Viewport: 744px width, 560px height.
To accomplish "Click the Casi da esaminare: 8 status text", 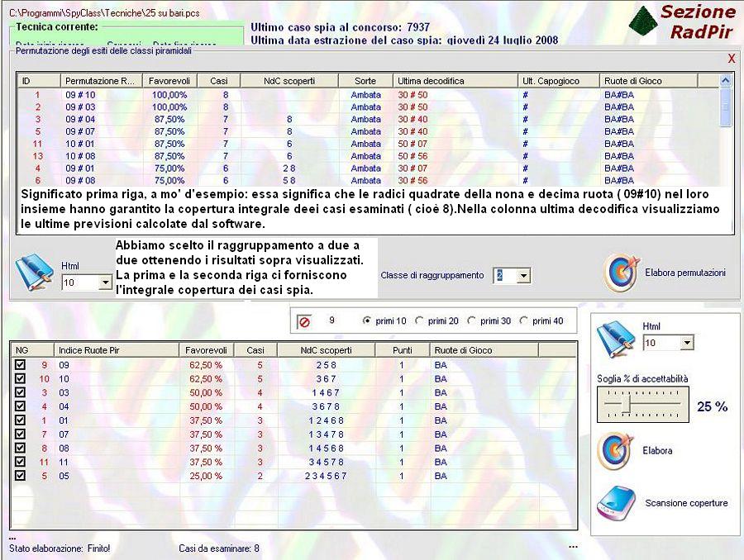I will (219, 548).
